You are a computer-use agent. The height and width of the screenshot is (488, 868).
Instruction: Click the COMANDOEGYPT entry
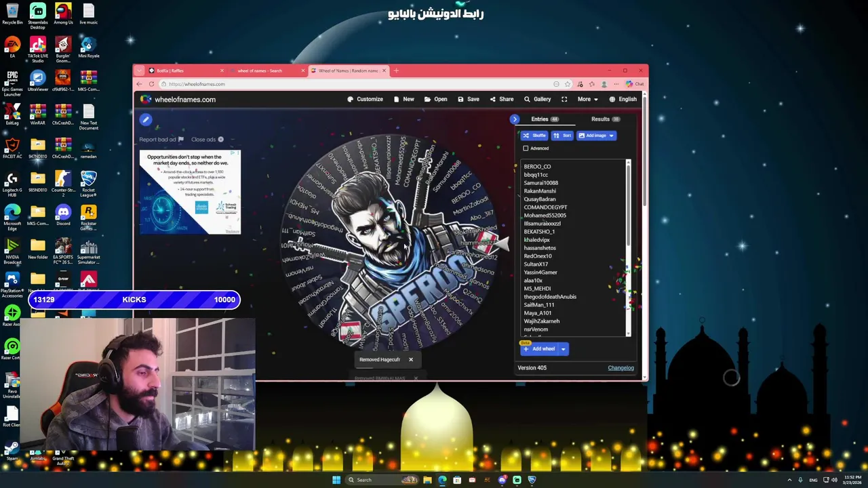pyautogui.click(x=545, y=207)
